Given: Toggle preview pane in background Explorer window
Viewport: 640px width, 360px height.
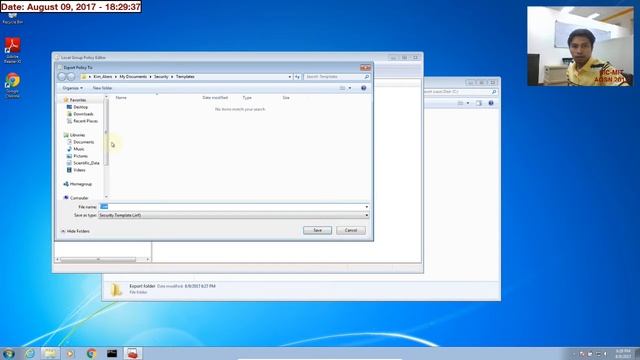Looking at the screenshot, I should pos(479,103).
